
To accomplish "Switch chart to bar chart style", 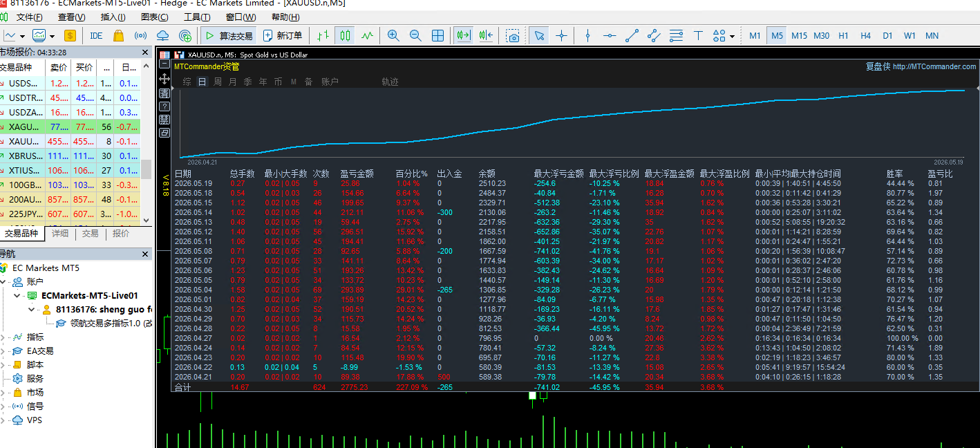I will click(x=323, y=35).
